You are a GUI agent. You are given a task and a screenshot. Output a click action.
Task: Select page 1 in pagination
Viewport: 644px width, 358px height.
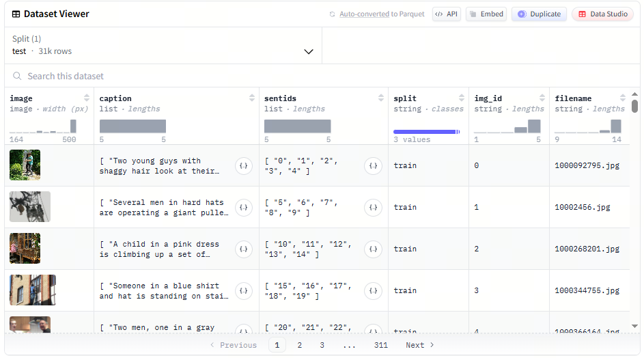click(277, 345)
